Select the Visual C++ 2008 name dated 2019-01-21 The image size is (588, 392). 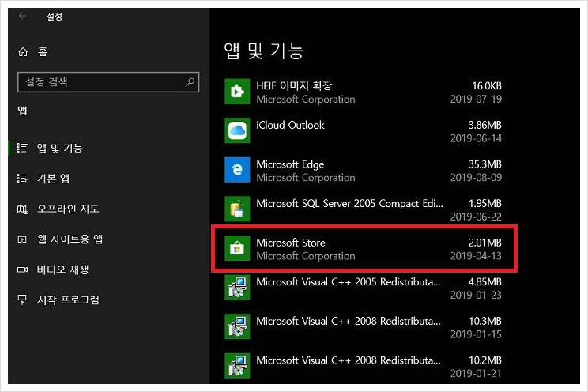click(x=349, y=360)
